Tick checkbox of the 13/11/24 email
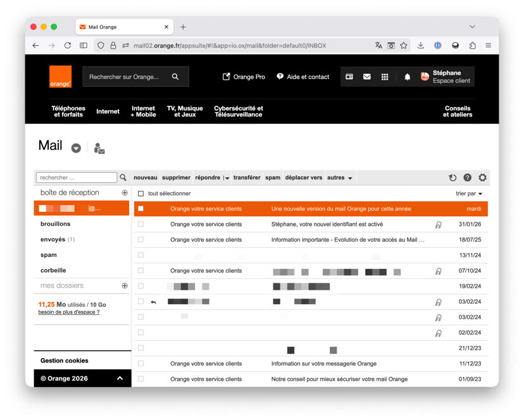Viewport: 524px width, 420px height. pos(140,255)
